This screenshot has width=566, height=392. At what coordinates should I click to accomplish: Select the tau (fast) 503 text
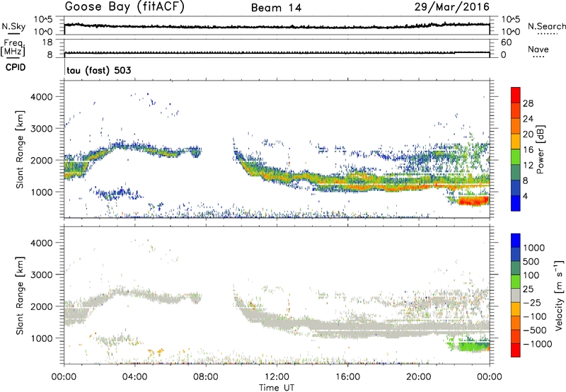click(99, 70)
